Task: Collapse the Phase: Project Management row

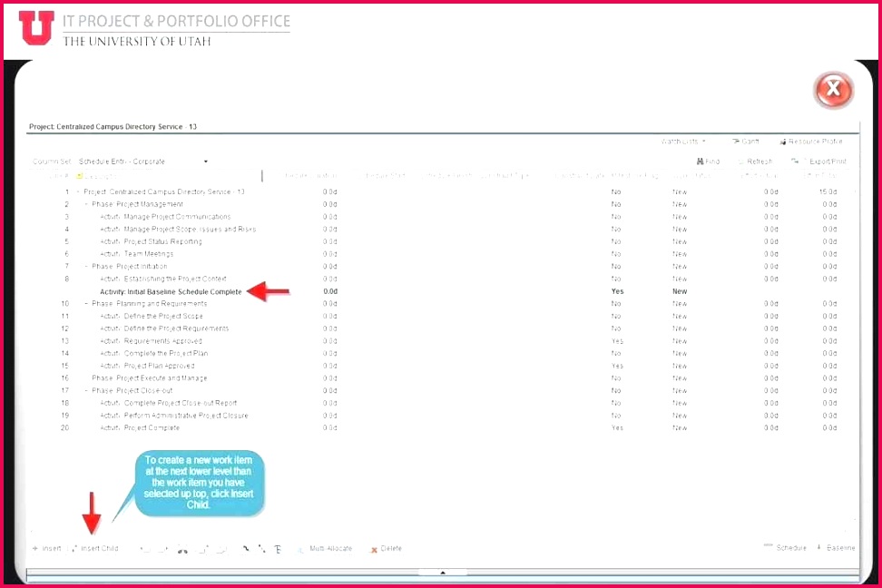Action: [x=86, y=204]
